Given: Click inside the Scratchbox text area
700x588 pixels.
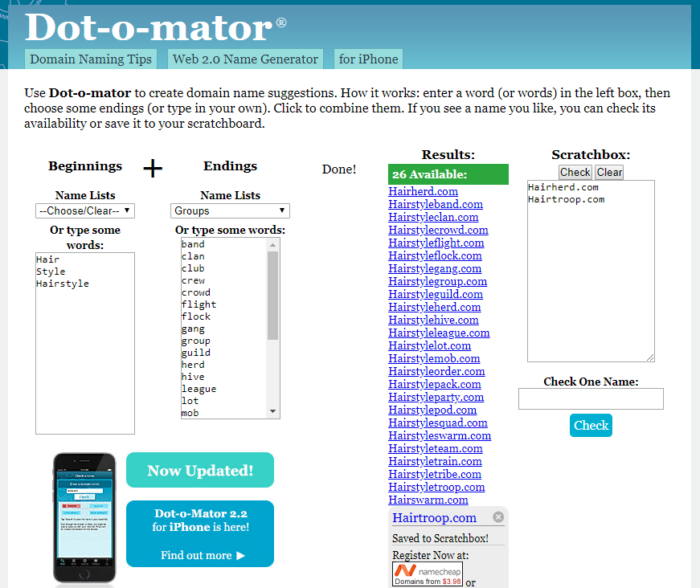Looking at the screenshot, I should (x=591, y=271).
